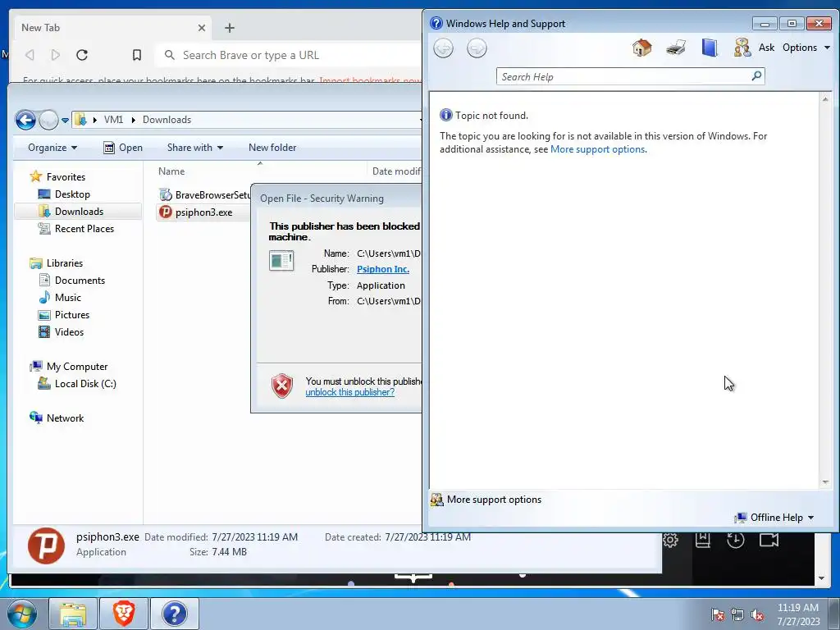Click the muted volume tray icon
The width and height of the screenshot is (840, 630).
757,615
